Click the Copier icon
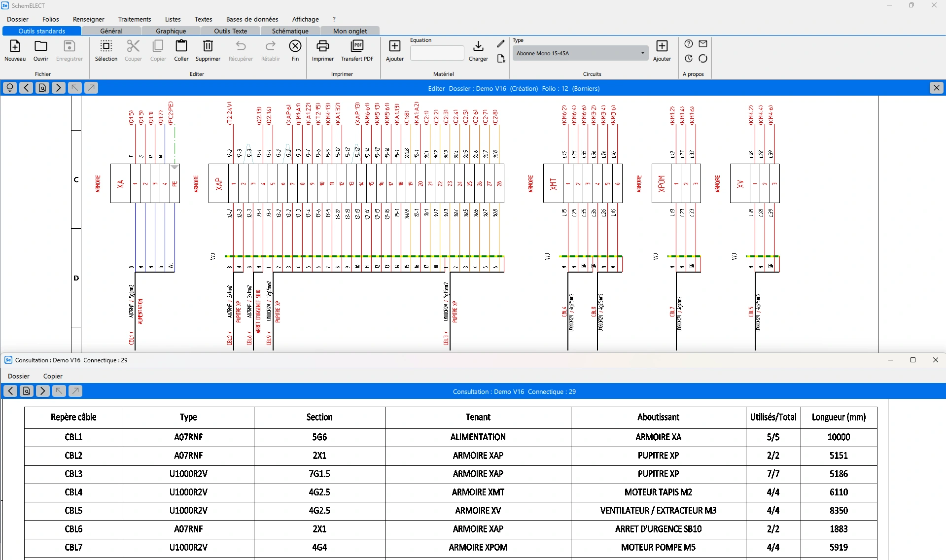 [x=158, y=46]
